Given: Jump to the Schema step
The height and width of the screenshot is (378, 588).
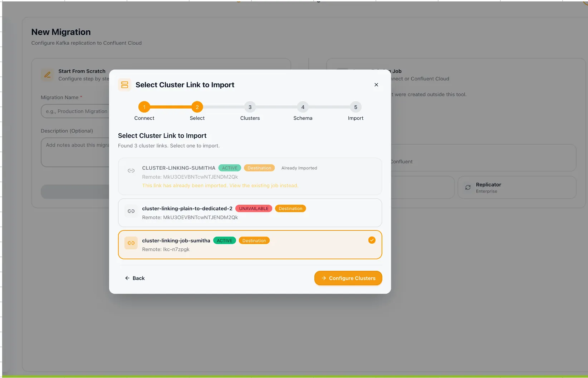Looking at the screenshot, I should tap(303, 107).
